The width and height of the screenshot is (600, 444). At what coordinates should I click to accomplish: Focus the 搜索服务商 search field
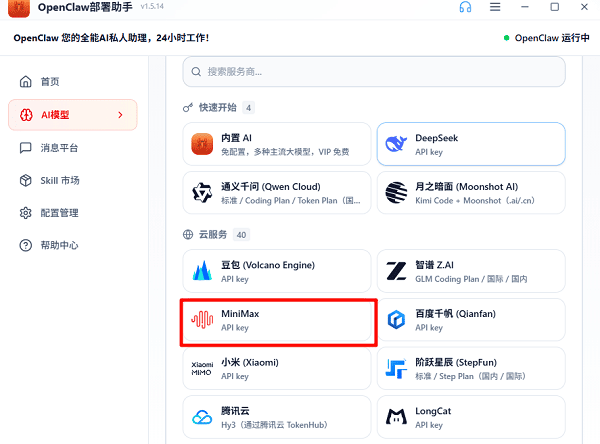pos(374,72)
